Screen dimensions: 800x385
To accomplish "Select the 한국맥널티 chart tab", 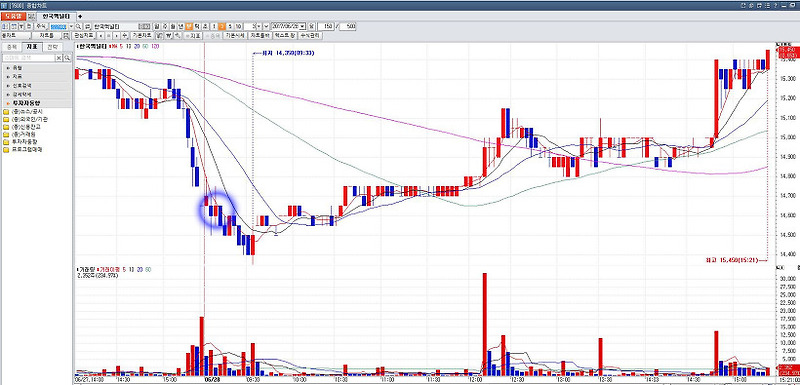I will 56,16.
